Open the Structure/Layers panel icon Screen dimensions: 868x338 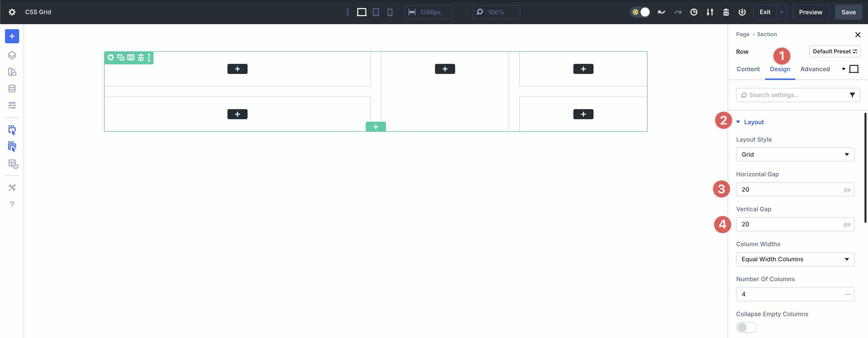pyautogui.click(x=12, y=55)
